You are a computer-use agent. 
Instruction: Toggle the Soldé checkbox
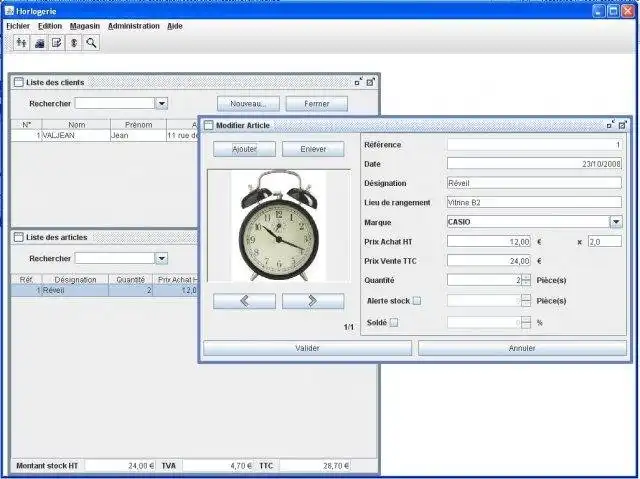pos(394,322)
